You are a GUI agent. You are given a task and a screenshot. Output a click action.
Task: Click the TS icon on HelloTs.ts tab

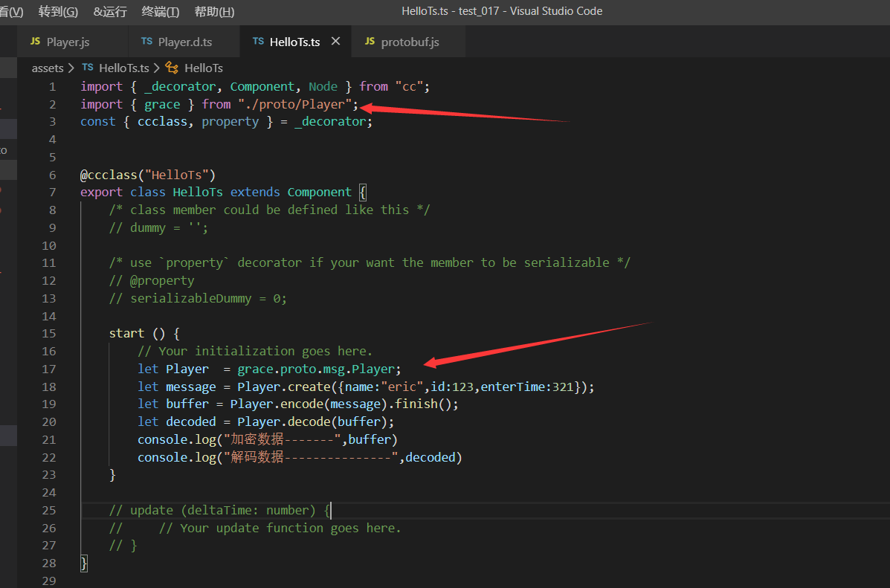tap(258, 42)
